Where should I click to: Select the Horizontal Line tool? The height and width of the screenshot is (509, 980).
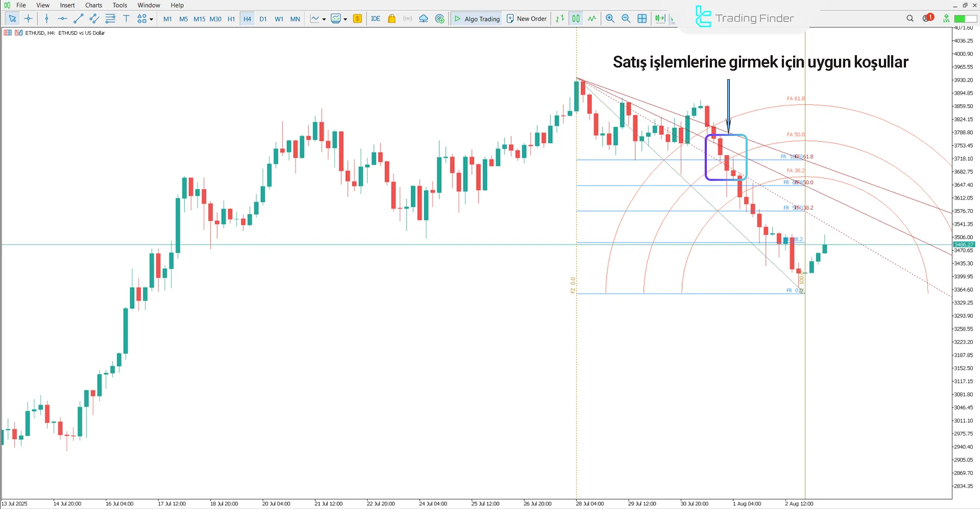(x=62, y=18)
